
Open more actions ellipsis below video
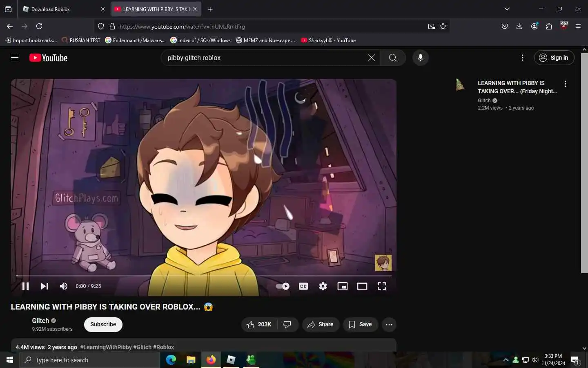click(x=389, y=325)
